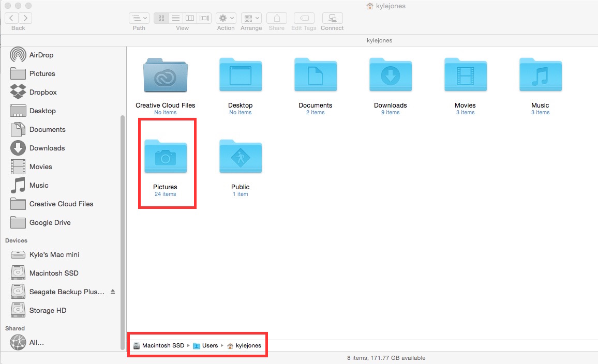598x364 pixels.
Task: Switch to list view
Action: (x=176, y=18)
